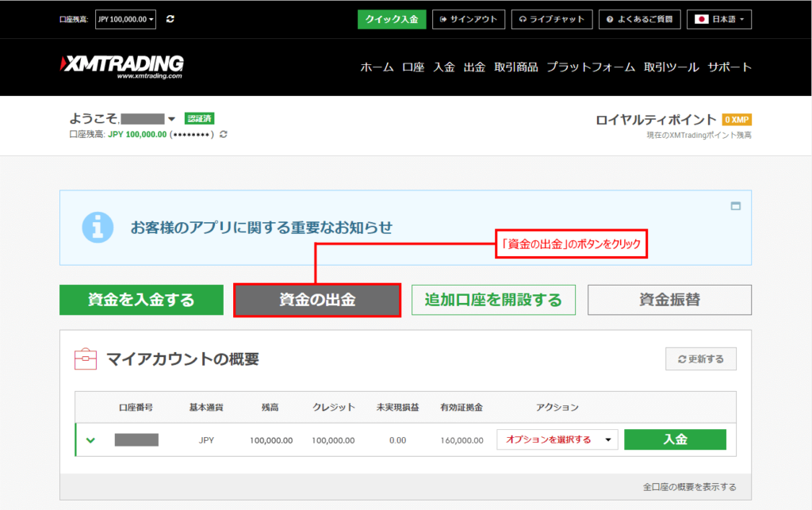
Task: Minimize the app notice banner
Action: pyautogui.click(x=736, y=206)
